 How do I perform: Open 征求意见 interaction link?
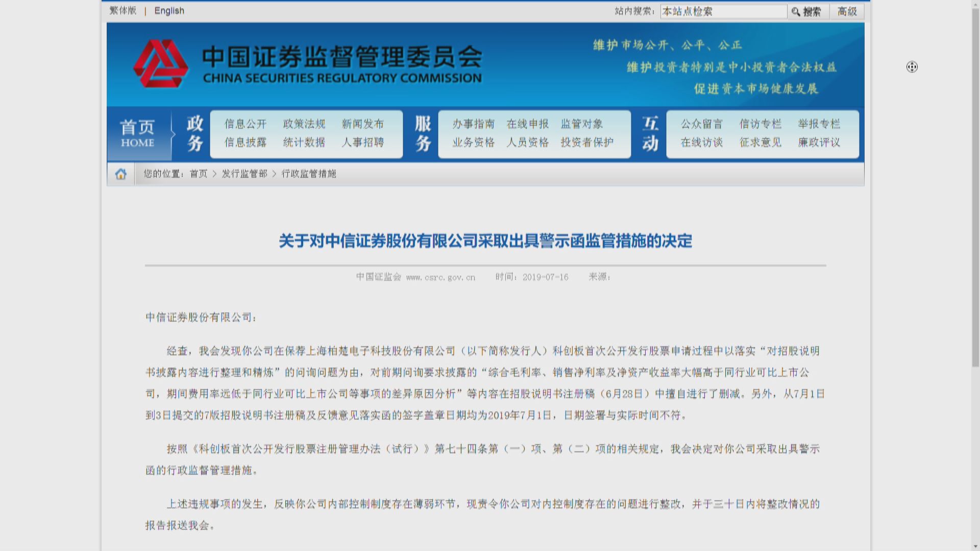tap(761, 142)
